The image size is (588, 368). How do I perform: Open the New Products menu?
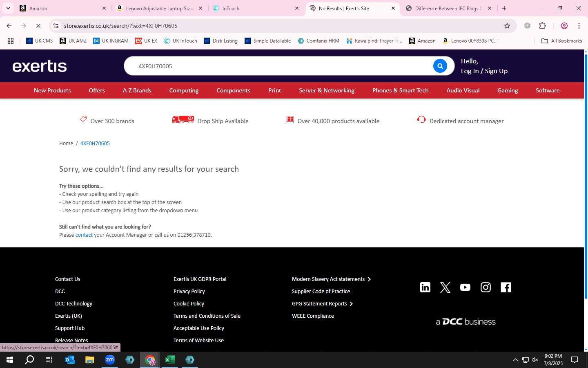(x=52, y=90)
